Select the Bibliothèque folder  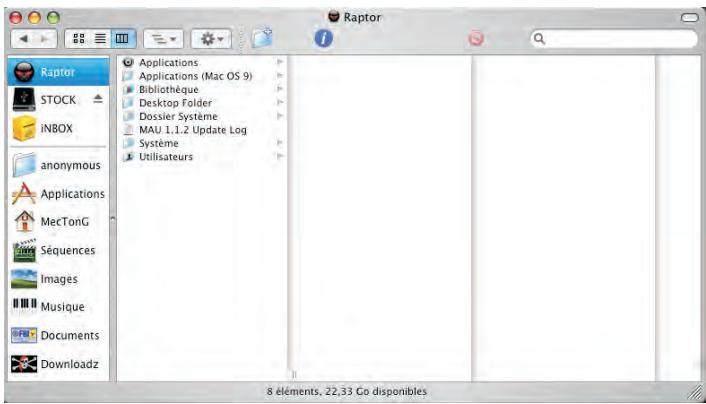click(202, 89)
